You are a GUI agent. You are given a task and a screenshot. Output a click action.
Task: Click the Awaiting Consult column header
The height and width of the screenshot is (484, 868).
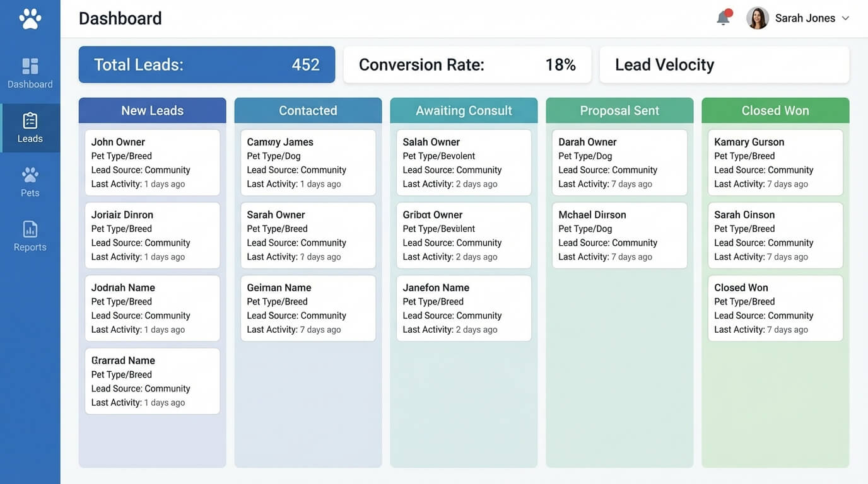tap(464, 110)
